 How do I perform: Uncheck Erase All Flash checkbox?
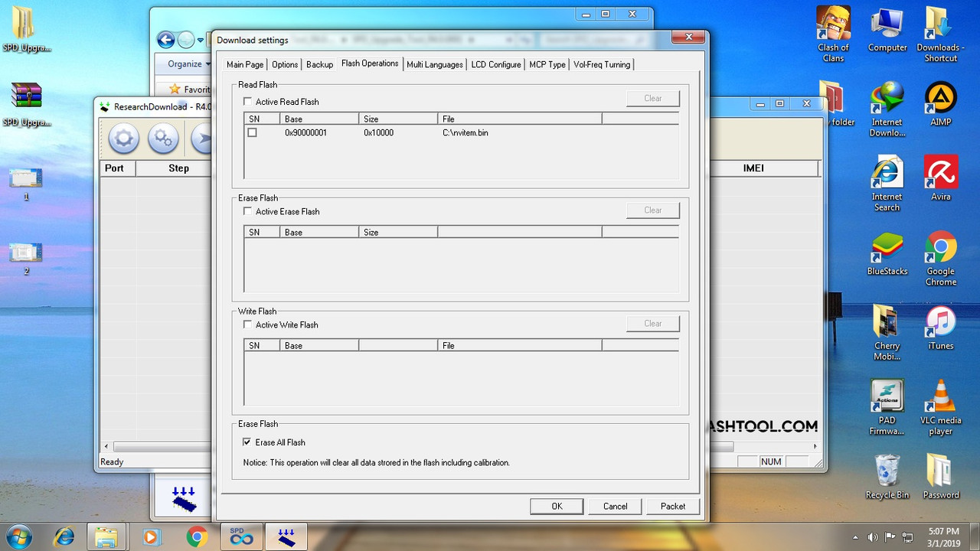[x=247, y=442]
